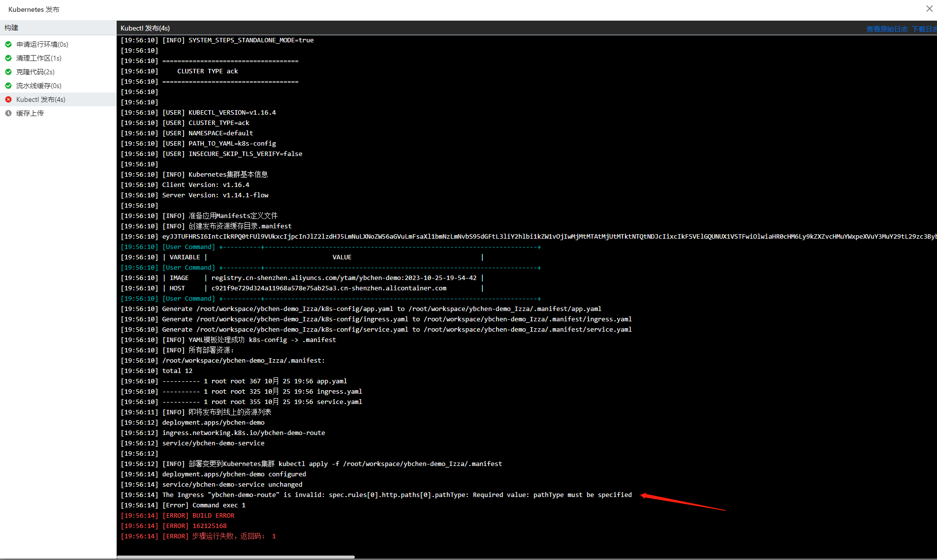937x560 pixels.
Task: Click the pathType must be specified error line
Action: pyautogui.click(x=376, y=495)
